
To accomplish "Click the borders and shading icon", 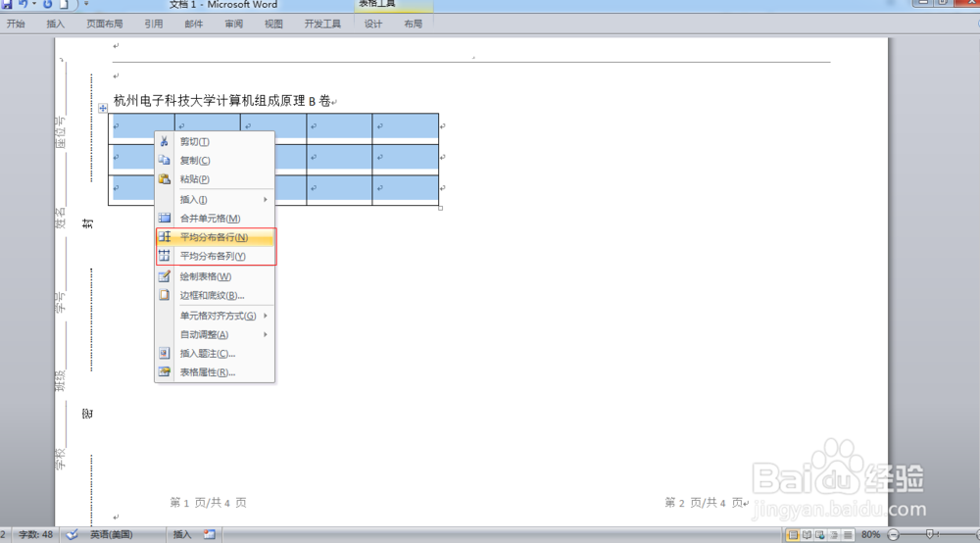I will 165,295.
